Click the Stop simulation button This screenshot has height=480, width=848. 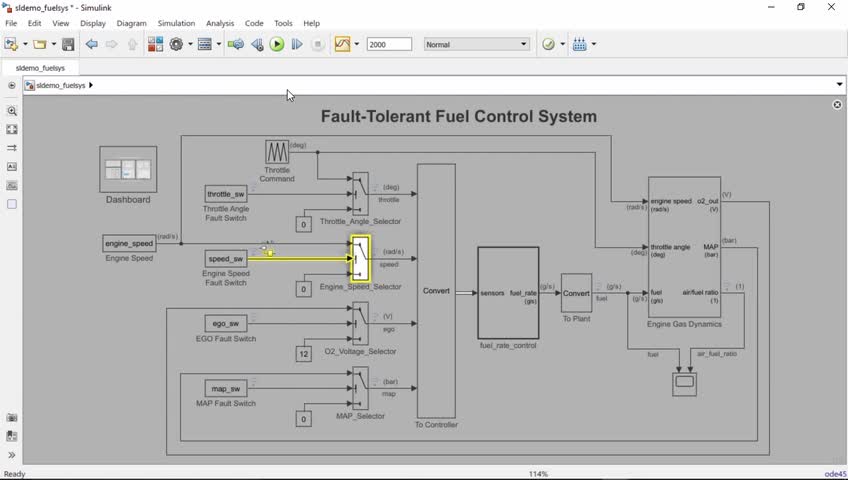tap(318, 44)
